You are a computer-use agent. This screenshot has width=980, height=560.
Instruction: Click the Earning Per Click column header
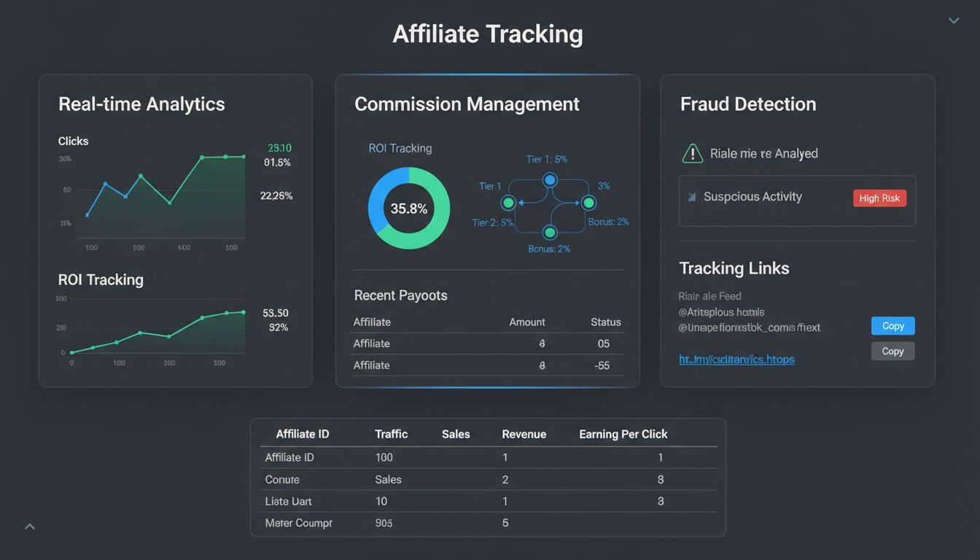click(623, 434)
